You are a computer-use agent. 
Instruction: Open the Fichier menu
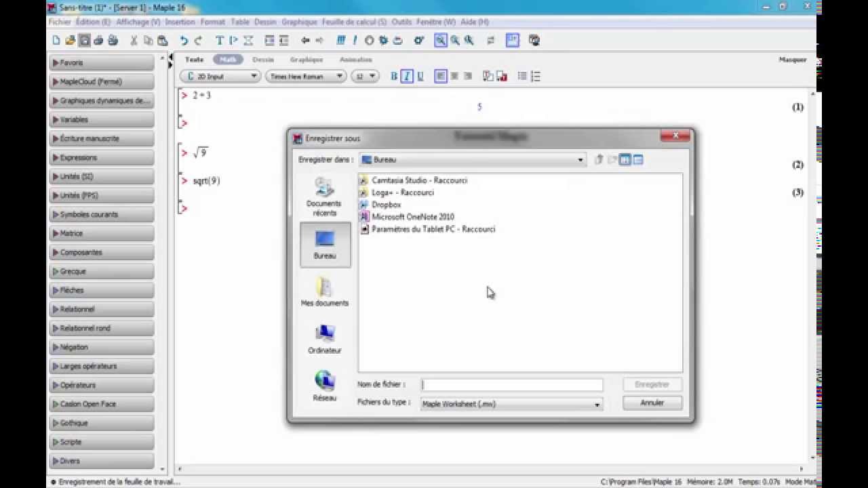[x=60, y=22]
